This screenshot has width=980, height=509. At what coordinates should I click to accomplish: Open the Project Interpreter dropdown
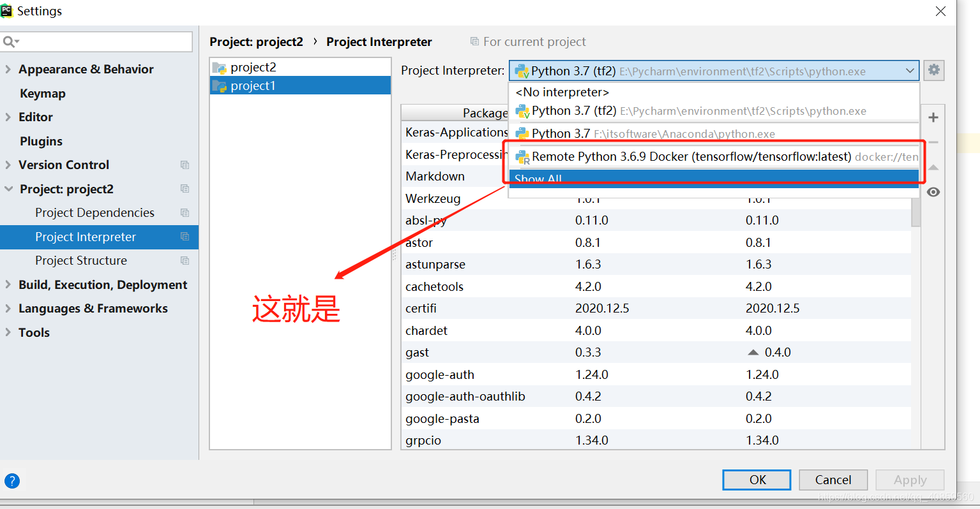(x=910, y=70)
